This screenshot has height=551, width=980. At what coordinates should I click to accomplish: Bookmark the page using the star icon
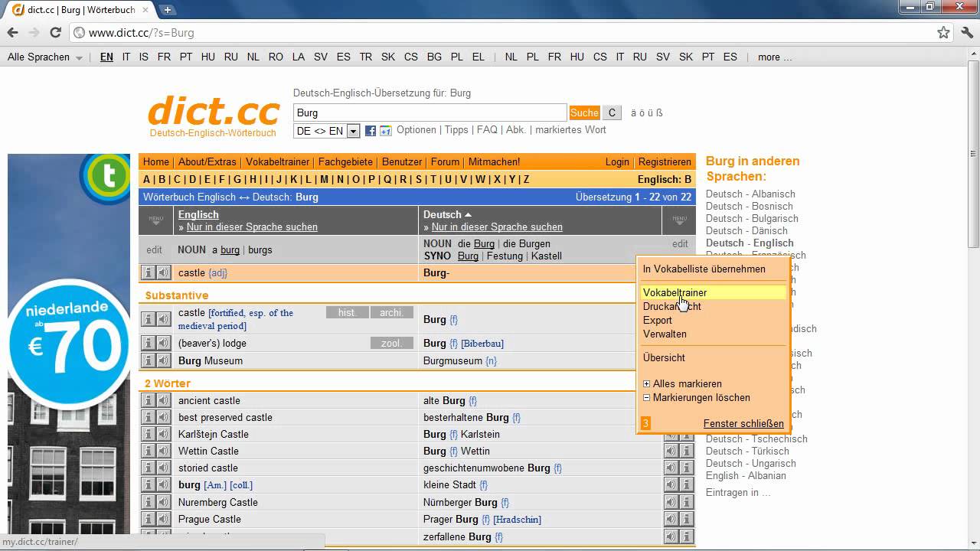(x=943, y=33)
